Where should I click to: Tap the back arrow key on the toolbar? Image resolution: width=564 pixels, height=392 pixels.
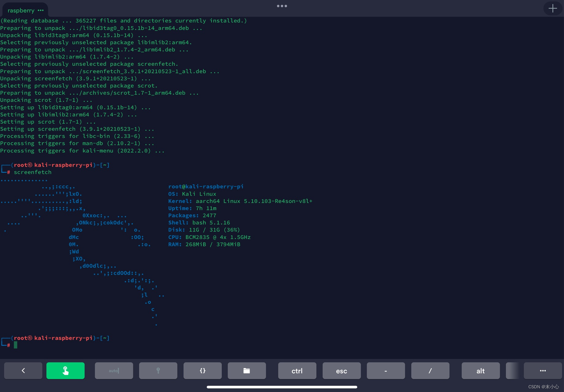tap(23, 371)
